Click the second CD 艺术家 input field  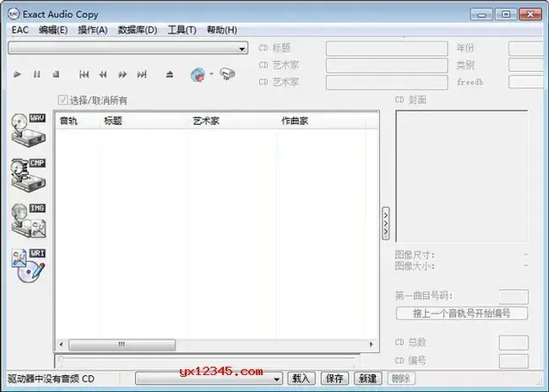[x=387, y=83]
